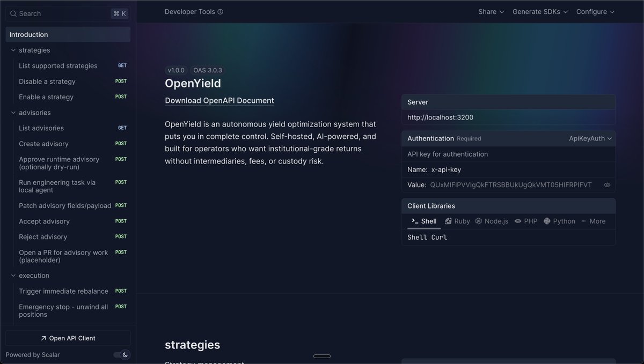This screenshot has height=364, width=644.
Task: Click the Python library icon
Action: 547,221
